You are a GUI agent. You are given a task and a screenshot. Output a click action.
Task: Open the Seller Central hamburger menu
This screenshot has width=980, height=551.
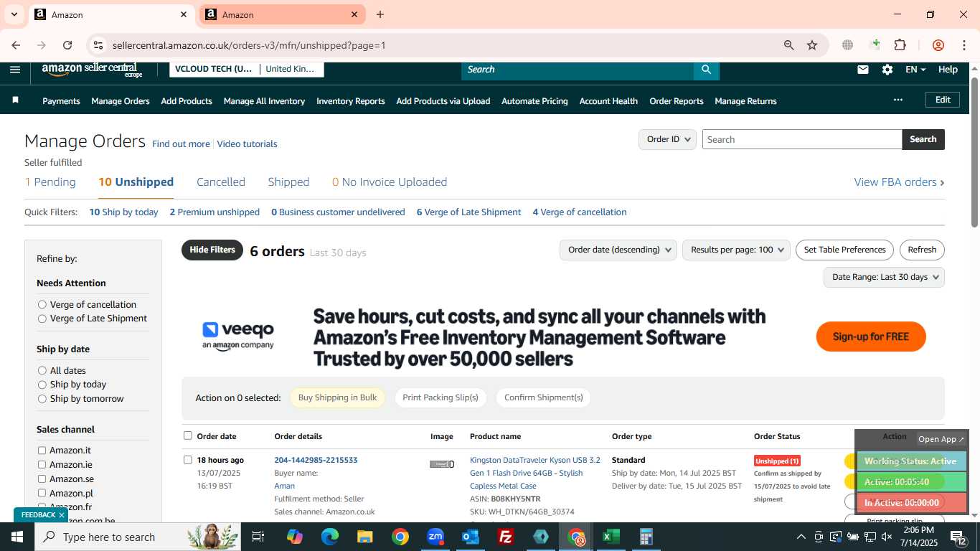click(x=15, y=70)
